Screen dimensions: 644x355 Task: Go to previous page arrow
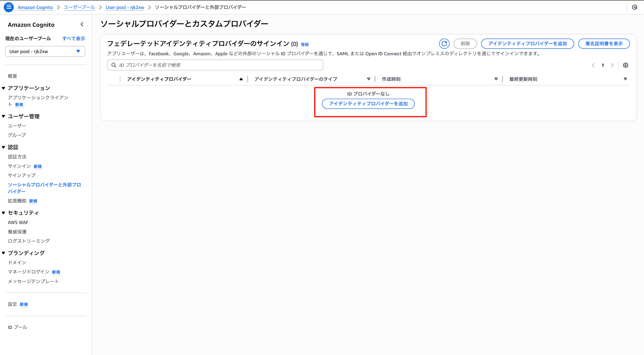pos(593,65)
